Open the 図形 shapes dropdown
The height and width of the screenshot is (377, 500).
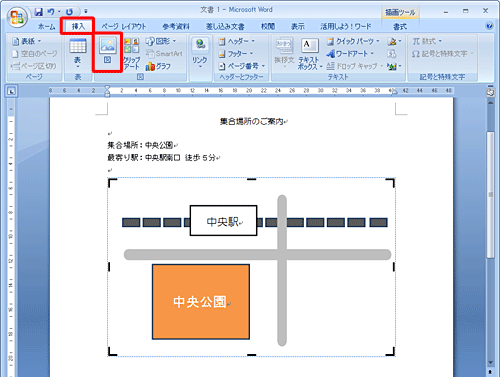click(161, 41)
